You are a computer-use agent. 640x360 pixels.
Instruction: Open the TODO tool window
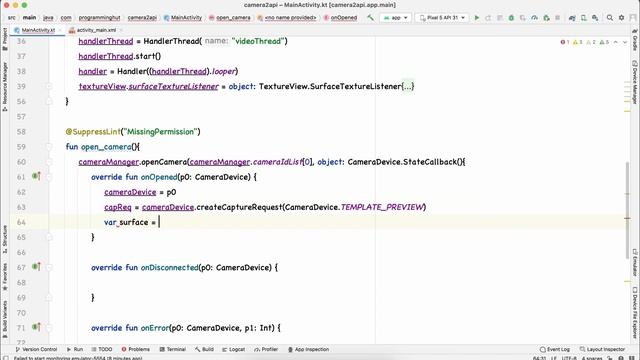(x=102, y=349)
